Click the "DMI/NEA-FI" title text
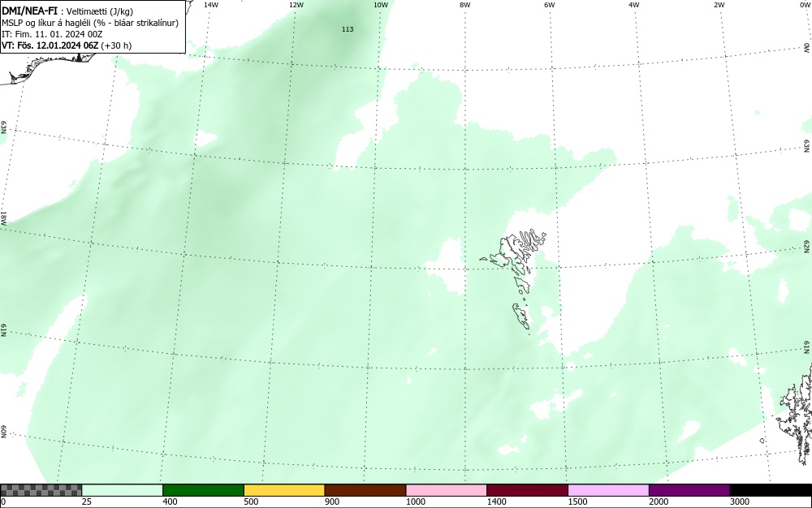 [x=29, y=11]
